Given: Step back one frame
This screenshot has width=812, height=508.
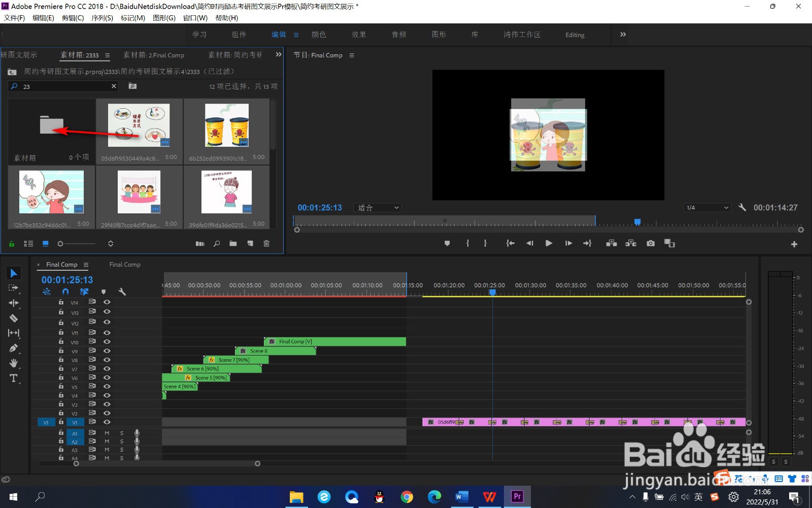Looking at the screenshot, I should click(529, 243).
